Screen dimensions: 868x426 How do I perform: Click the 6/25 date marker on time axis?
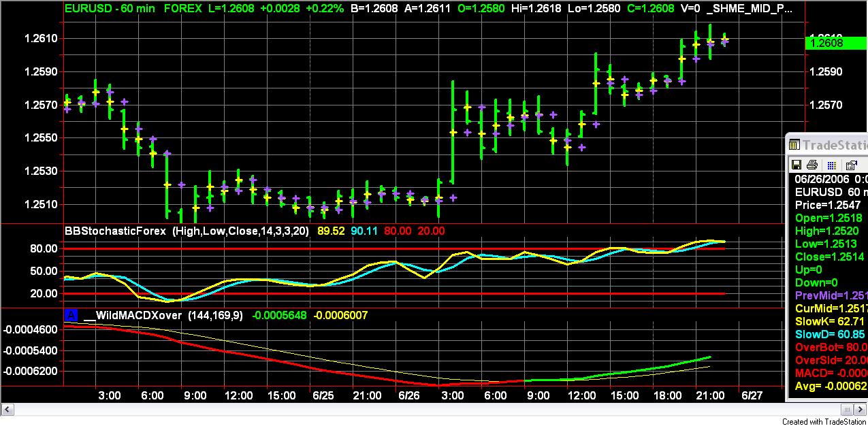(323, 395)
